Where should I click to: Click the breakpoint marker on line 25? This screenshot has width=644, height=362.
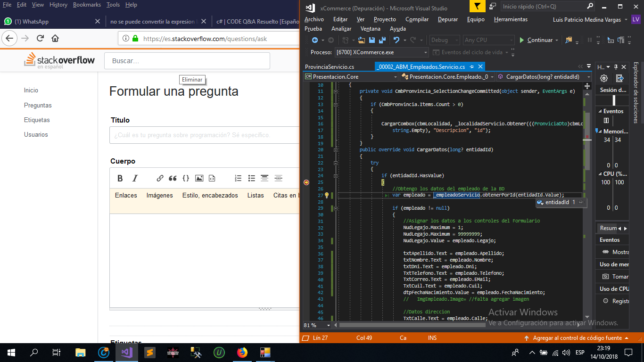(306, 182)
